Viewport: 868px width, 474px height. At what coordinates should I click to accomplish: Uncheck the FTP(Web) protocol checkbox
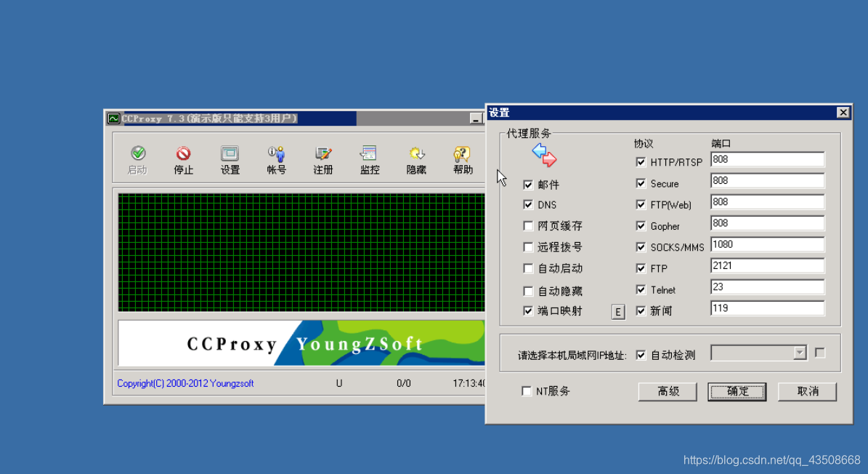(x=641, y=205)
